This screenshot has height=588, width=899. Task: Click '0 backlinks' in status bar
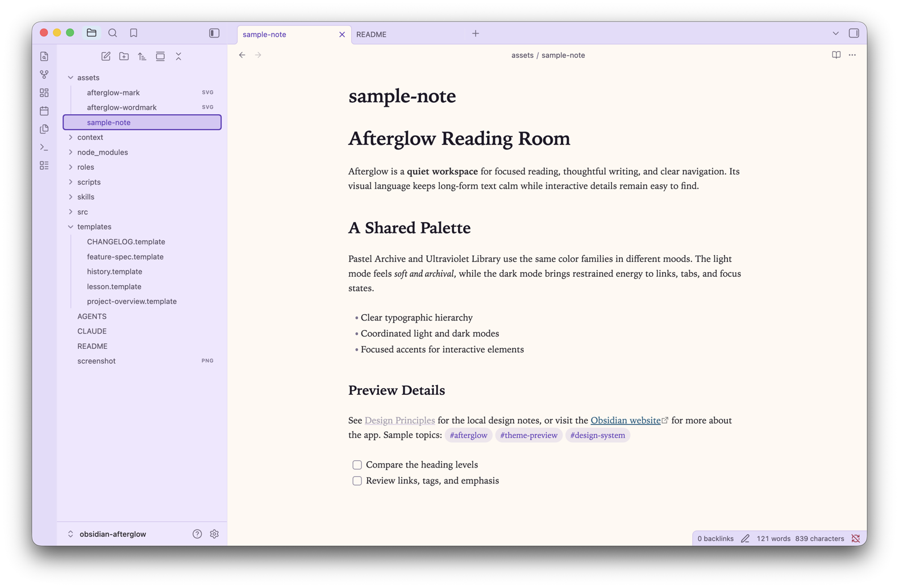(715, 539)
